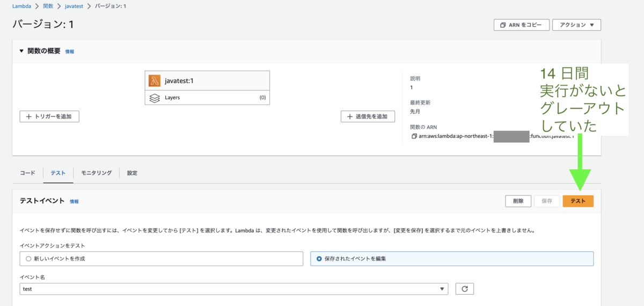Click the ARN をコピー button

coord(521,25)
